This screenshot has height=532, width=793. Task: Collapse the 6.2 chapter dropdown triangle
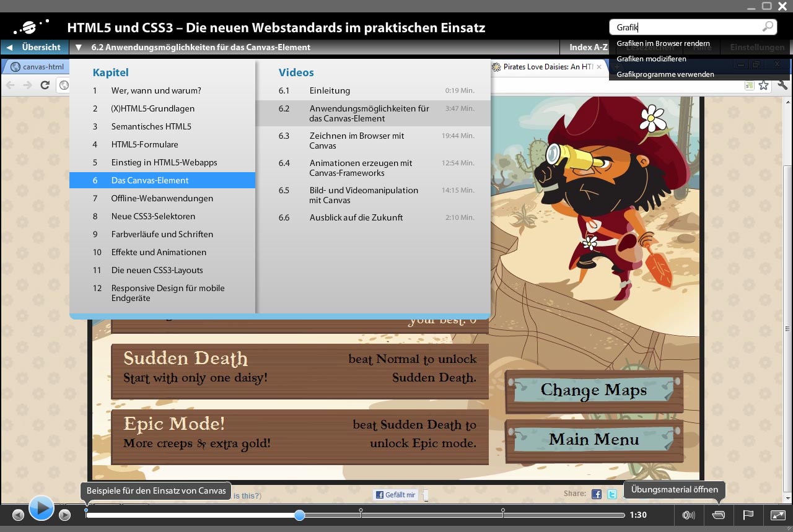click(x=79, y=47)
